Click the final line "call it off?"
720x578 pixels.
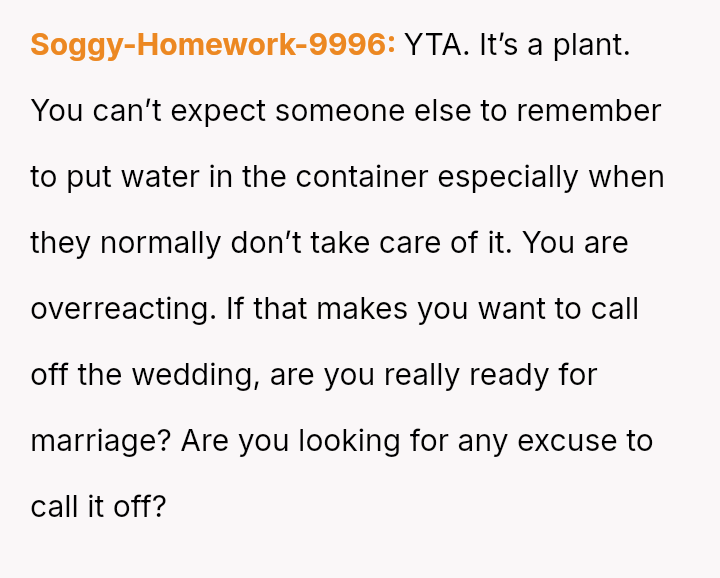[97, 507]
